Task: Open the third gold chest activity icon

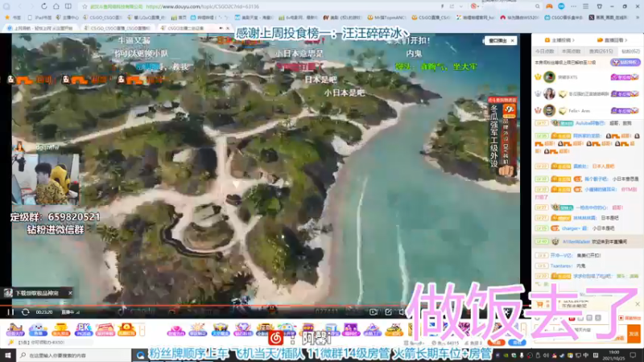Action: (x=61, y=329)
